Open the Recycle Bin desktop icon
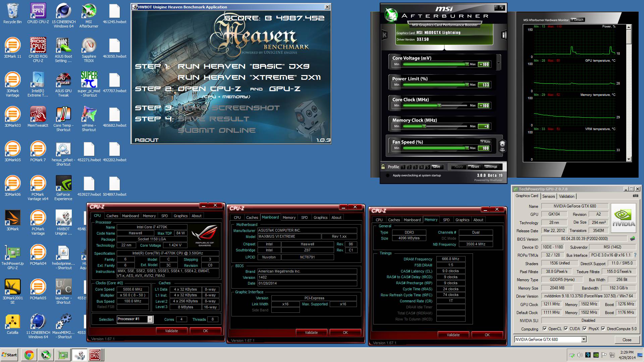 click(12, 13)
